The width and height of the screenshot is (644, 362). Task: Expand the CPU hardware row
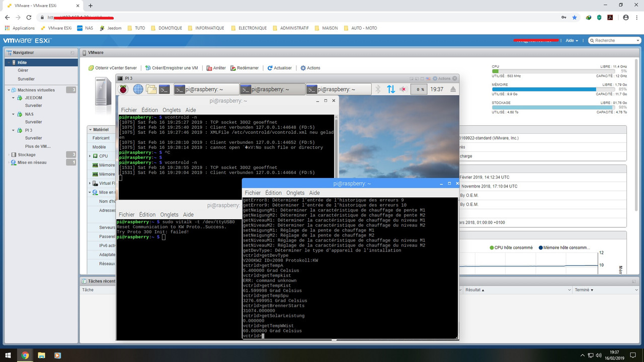[90, 156]
